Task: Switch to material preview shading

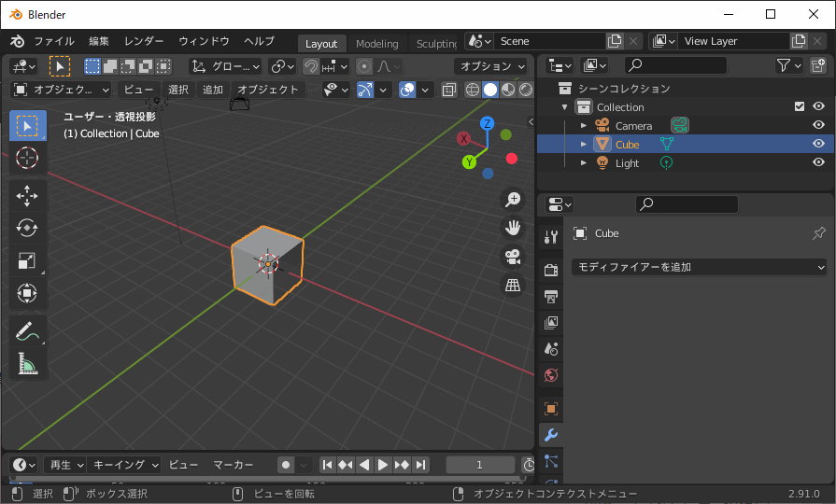Action: 507,90
